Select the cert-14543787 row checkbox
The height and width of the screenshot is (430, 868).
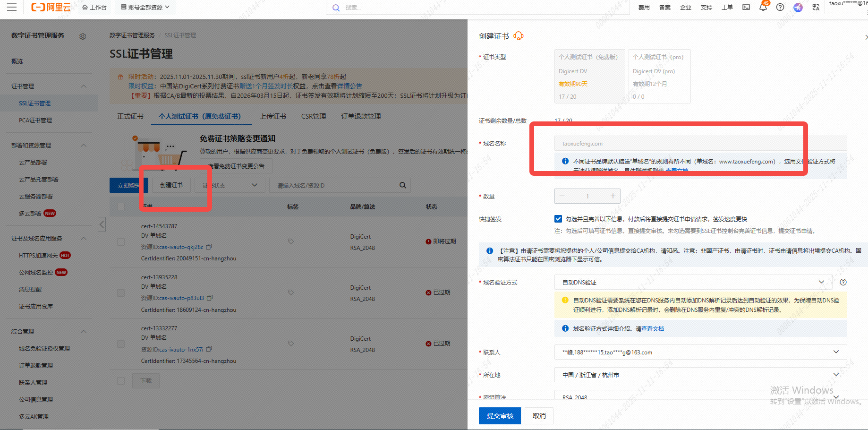(x=121, y=242)
